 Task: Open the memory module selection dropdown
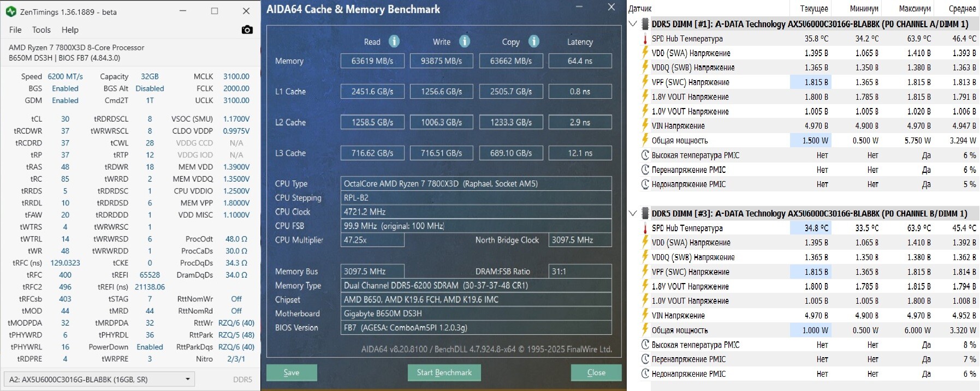pos(99,380)
